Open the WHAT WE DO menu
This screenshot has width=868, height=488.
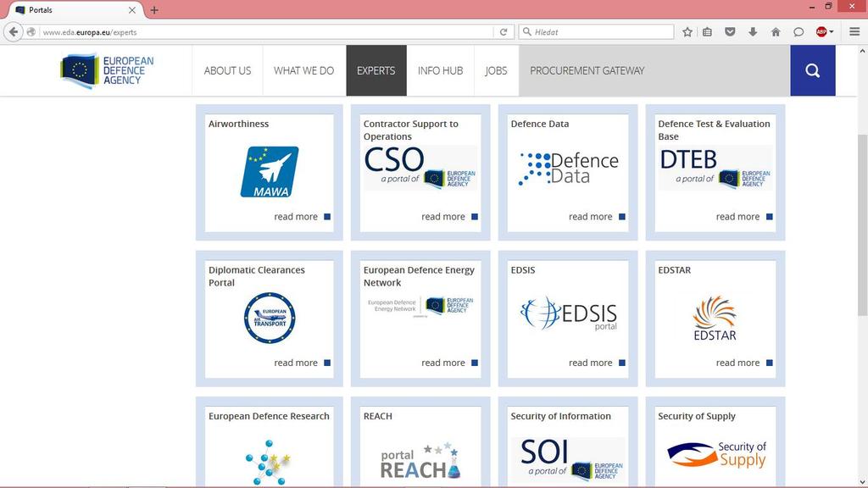click(304, 71)
